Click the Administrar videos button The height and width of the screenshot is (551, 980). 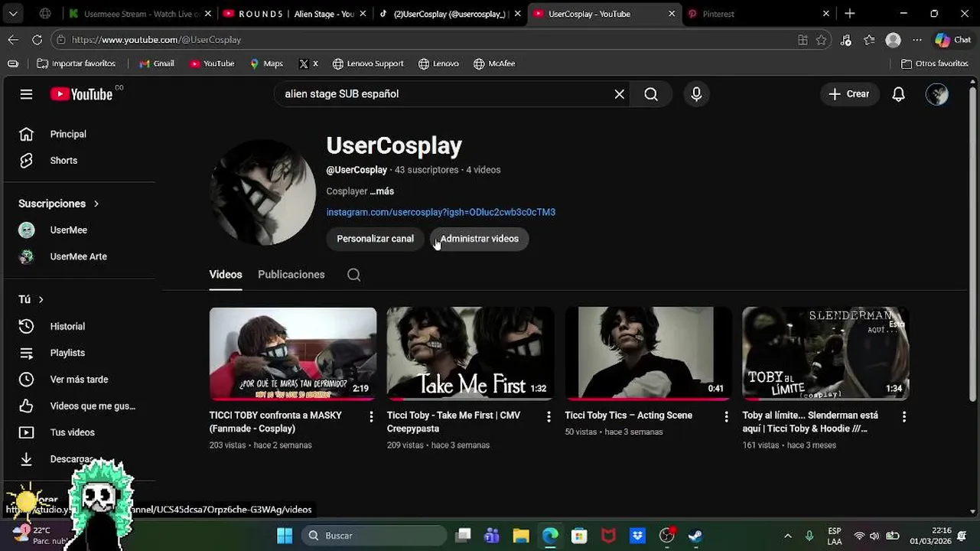(x=480, y=239)
